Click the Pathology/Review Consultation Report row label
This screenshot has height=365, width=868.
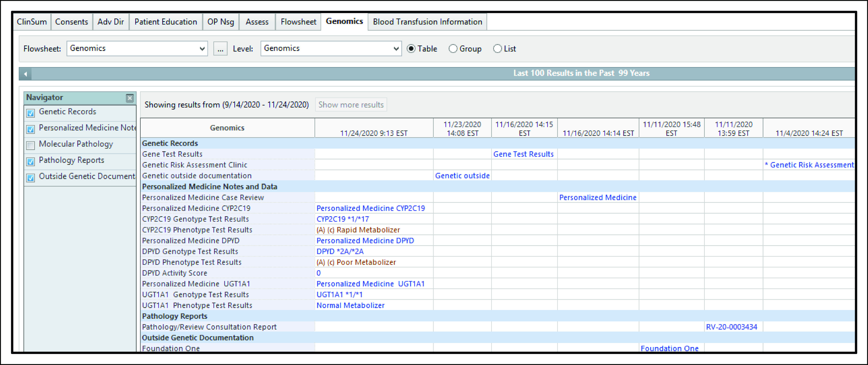click(x=209, y=326)
